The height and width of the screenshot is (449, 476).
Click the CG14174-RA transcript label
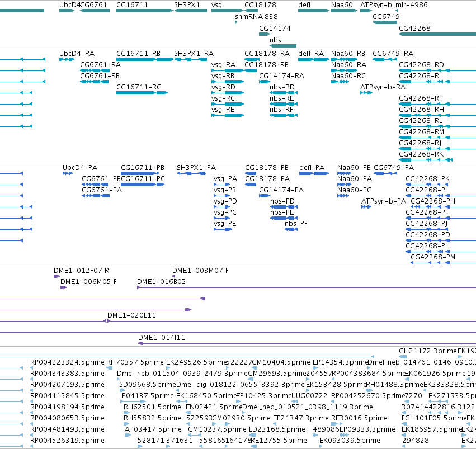(x=282, y=76)
